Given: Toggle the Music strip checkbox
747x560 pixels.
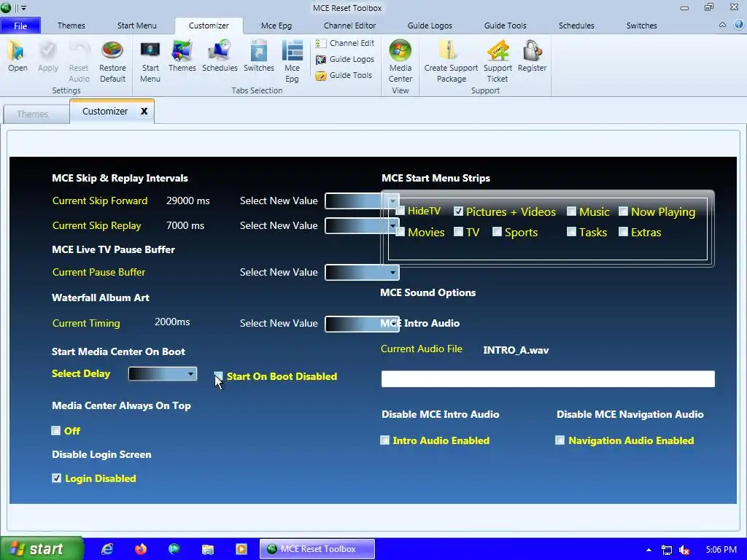Looking at the screenshot, I should tap(571, 211).
